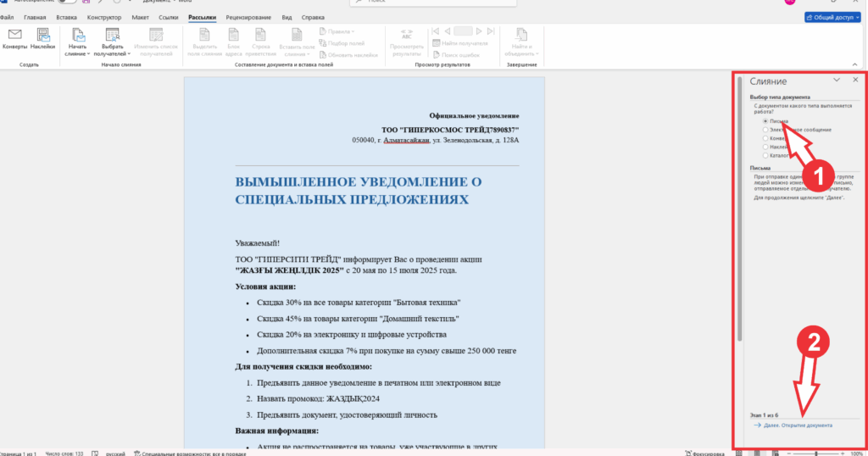The image size is (868, 456).
Task: Click Изменить список получателей
Action: pos(156,42)
